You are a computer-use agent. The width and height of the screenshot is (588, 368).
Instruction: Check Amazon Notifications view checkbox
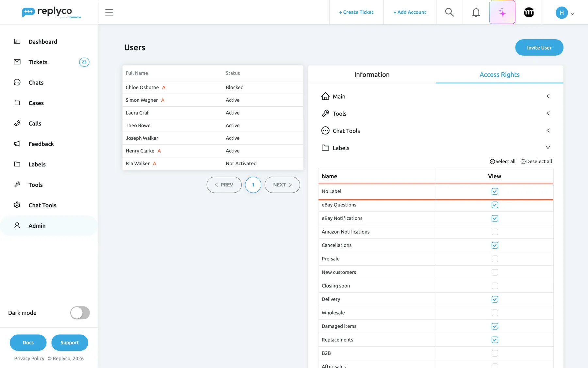pyautogui.click(x=495, y=232)
